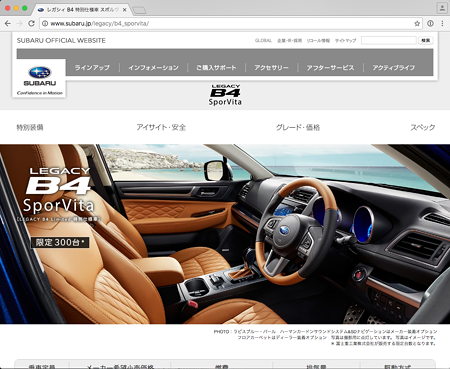Open the Chrome three-dot menu
The image size is (450, 369).
442,24
